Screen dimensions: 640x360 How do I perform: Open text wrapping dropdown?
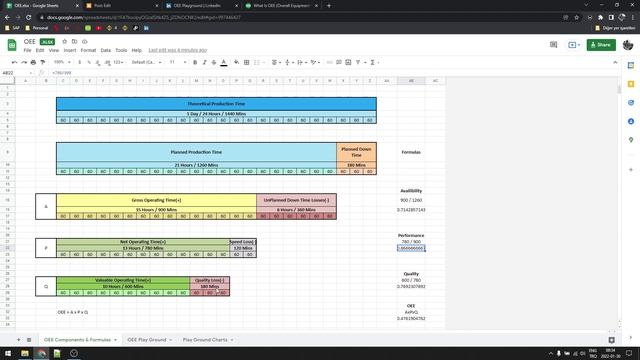[x=302, y=62]
